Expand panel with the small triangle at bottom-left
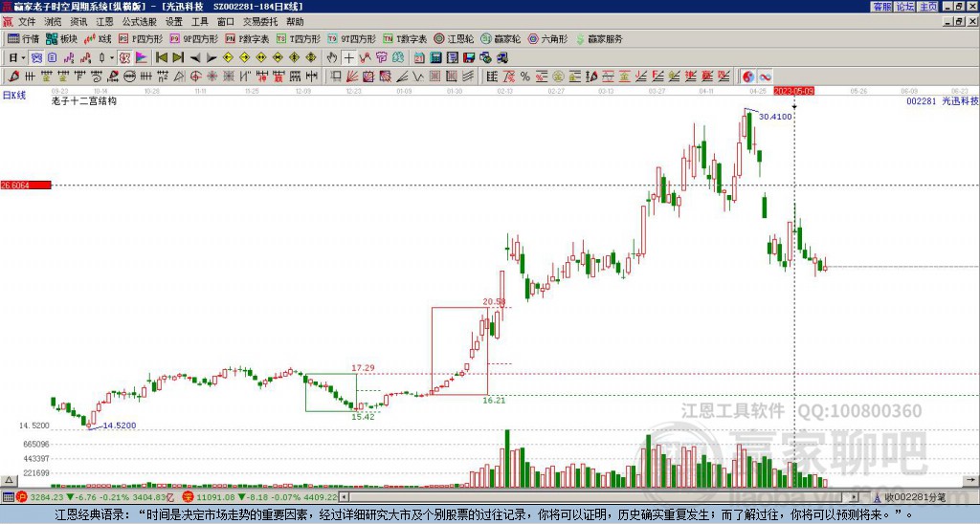Screen dimensions: 980x524 tap(9, 480)
